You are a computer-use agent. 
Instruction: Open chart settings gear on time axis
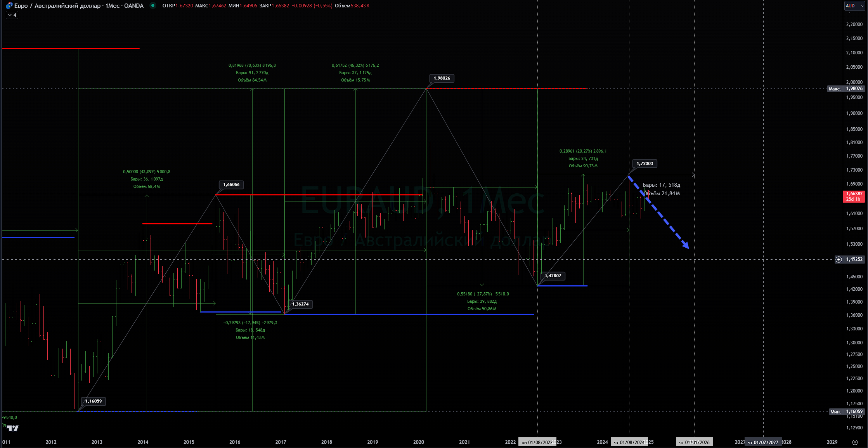pos(855,442)
